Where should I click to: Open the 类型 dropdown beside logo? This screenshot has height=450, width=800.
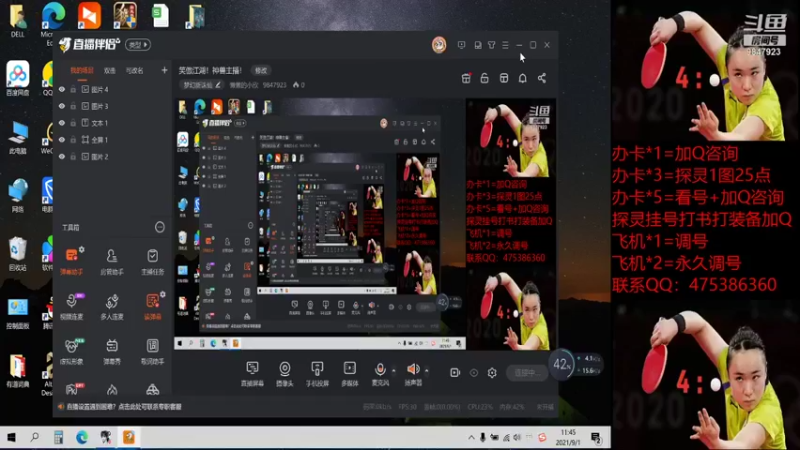(138, 45)
